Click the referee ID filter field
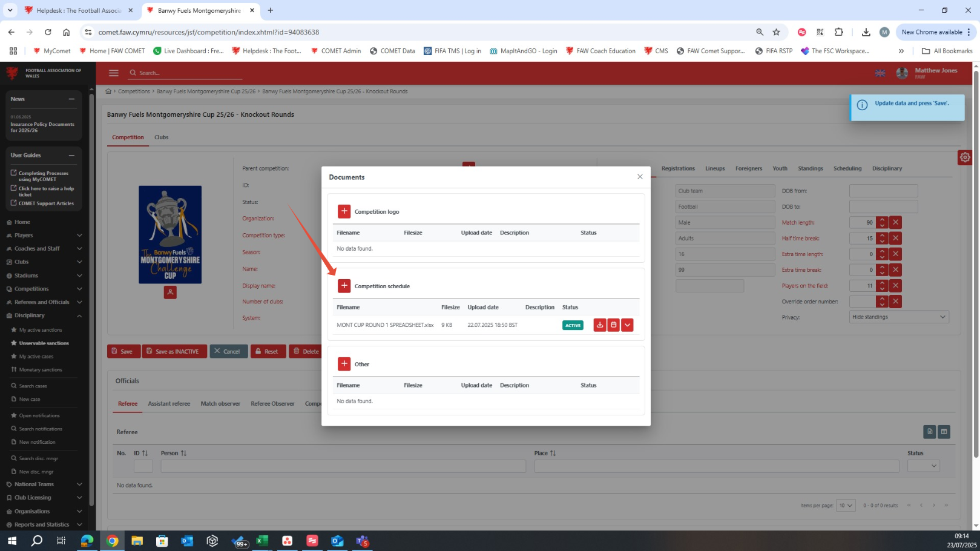This screenshot has height=551, width=980. pyautogui.click(x=143, y=466)
